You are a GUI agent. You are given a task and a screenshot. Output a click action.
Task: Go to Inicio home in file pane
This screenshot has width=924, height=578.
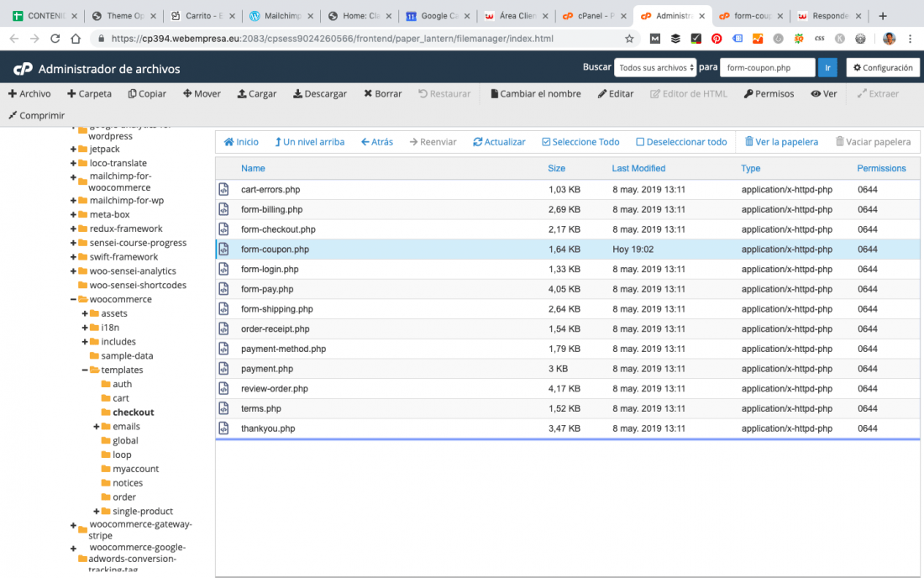pyautogui.click(x=241, y=142)
